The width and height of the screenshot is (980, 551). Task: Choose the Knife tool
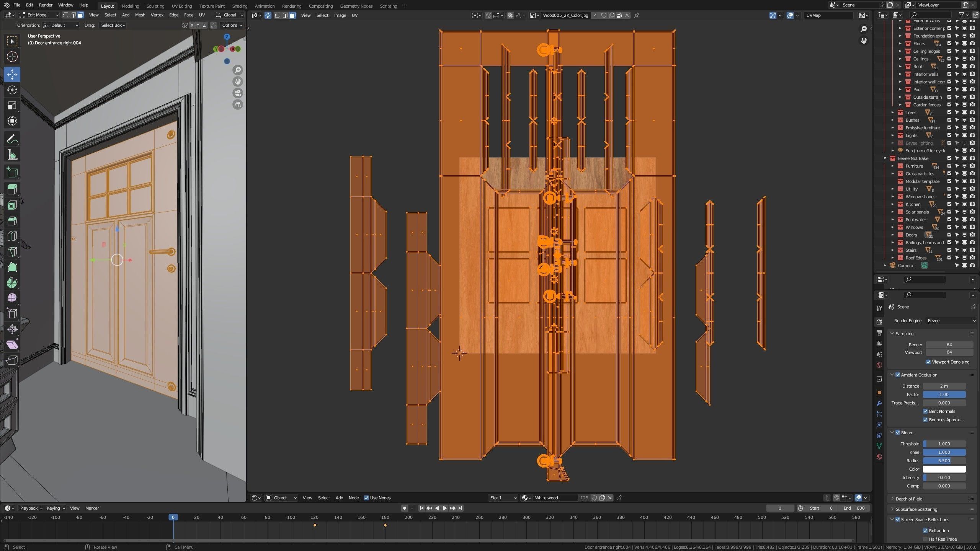12,252
